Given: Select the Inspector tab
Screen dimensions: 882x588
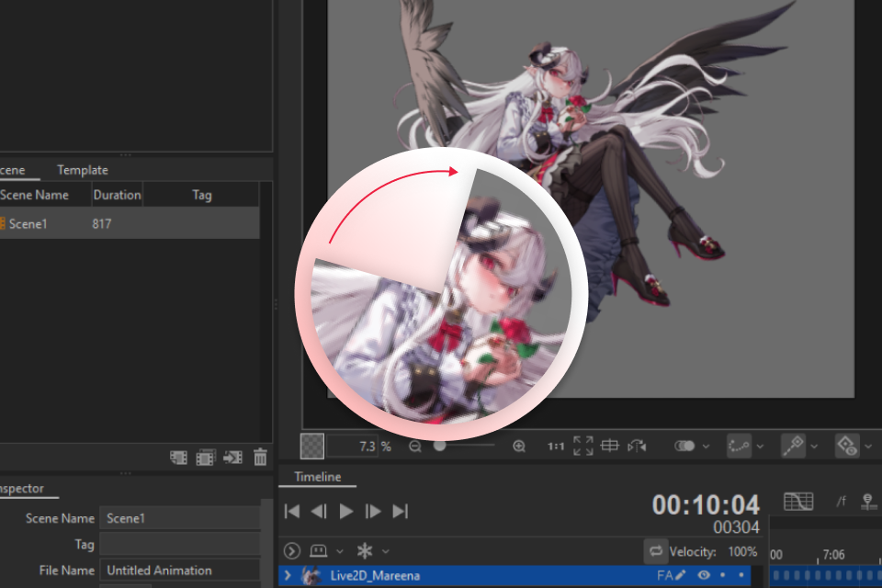Looking at the screenshot, I should coord(22,489).
